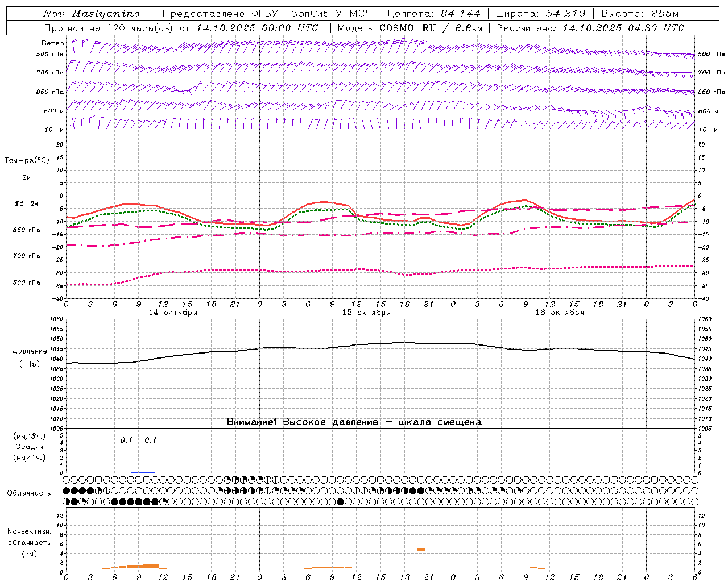The width and height of the screenshot is (728, 582).
Task: Click the Nov_Maslyanino station title
Action: [x=91, y=14]
